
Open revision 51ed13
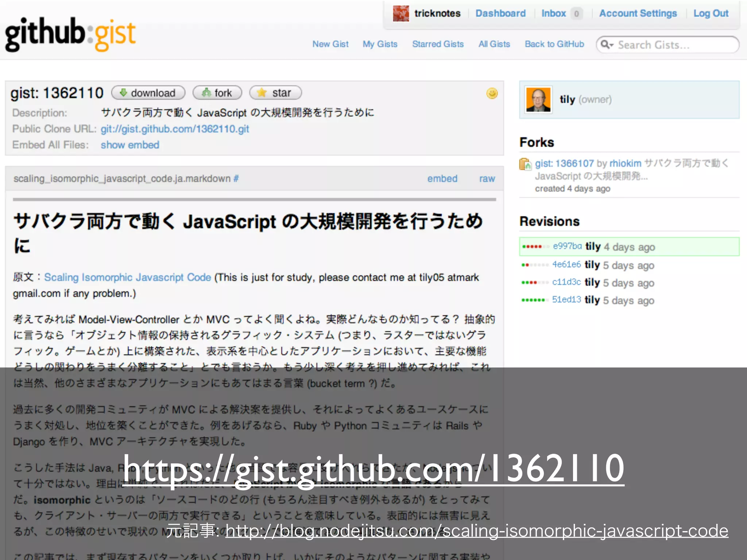click(566, 300)
